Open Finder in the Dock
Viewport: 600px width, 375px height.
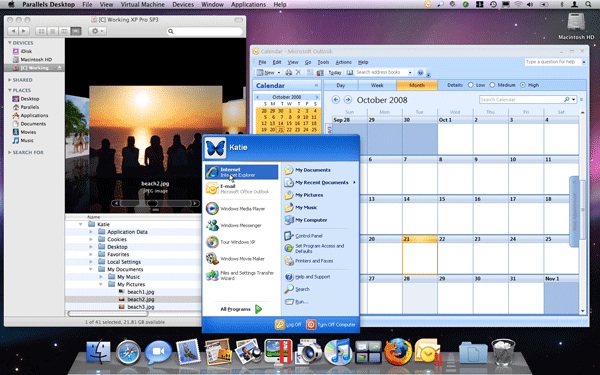click(98, 352)
